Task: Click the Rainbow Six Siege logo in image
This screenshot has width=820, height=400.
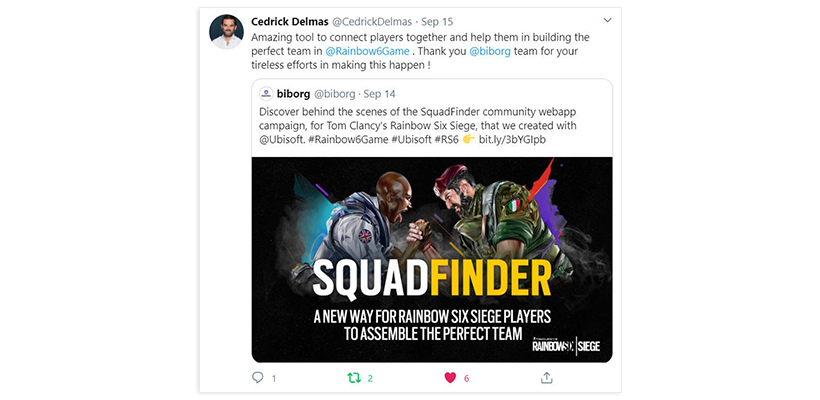Action: (566, 344)
